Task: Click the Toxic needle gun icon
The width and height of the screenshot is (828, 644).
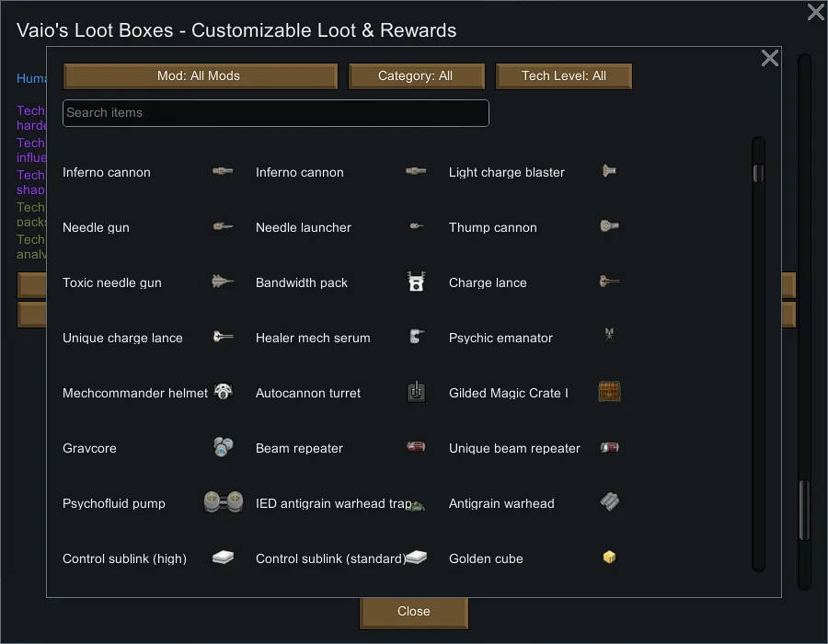Action: point(223,282)
